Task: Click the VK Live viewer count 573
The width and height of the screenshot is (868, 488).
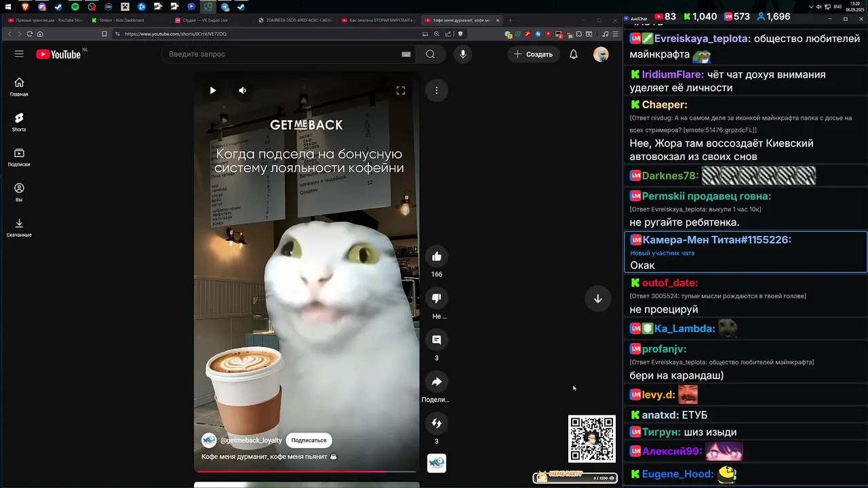Action: pyautogui.click(x=736, y=16)
